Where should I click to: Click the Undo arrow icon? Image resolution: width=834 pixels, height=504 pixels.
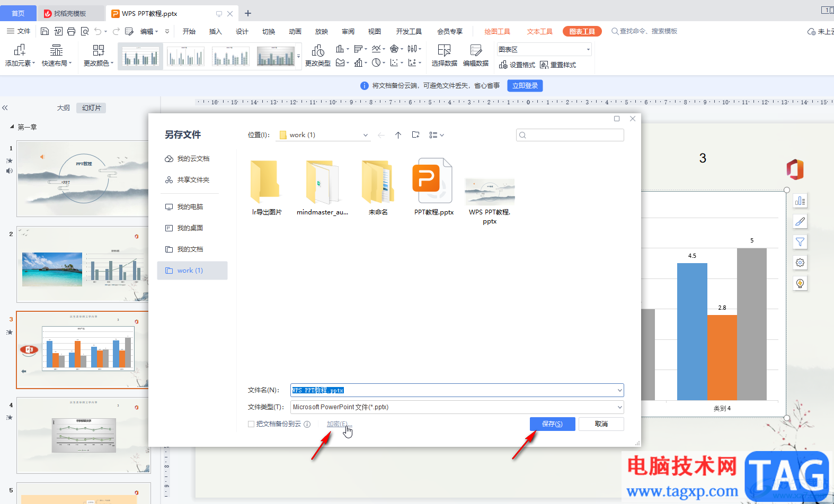98,31
